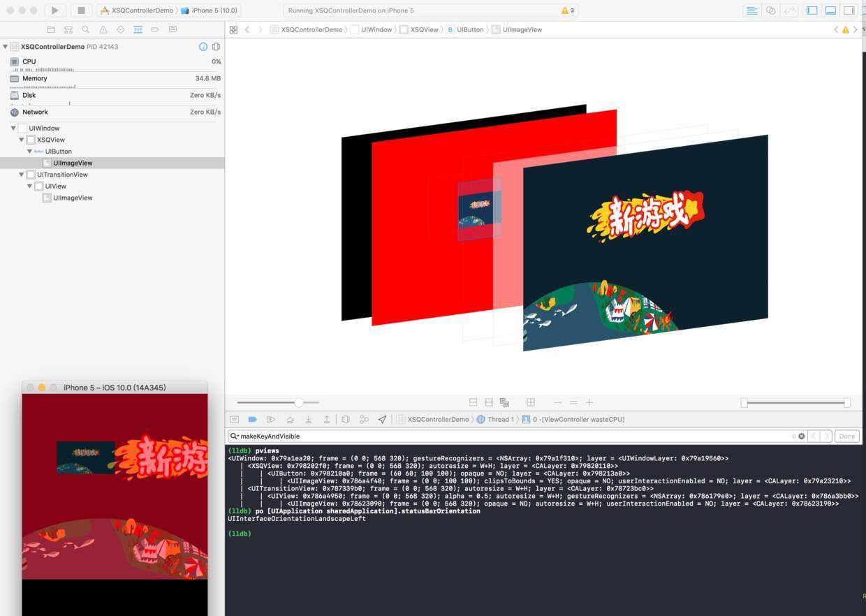Click the Run (play) button
Viewport: 866px width, 616px height.
tap(54, 10)
